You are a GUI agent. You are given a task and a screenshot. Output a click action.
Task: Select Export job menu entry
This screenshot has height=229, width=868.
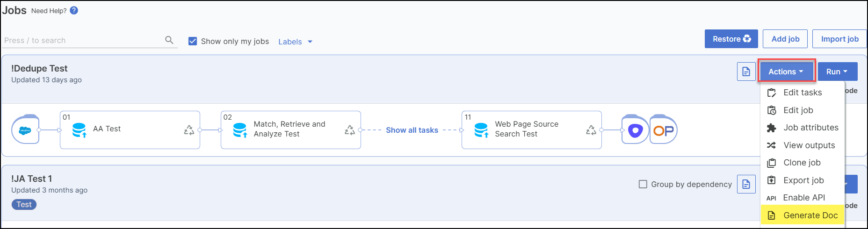coord(803,180)
